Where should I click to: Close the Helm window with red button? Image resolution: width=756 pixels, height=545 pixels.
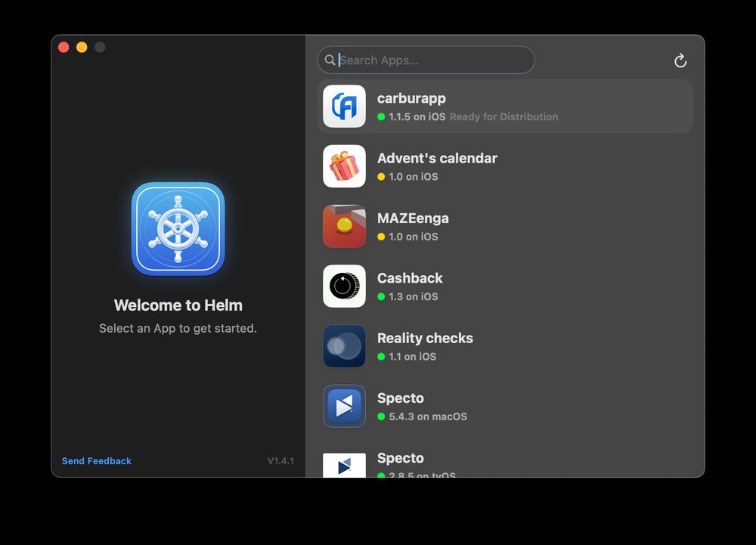(64, 47)
